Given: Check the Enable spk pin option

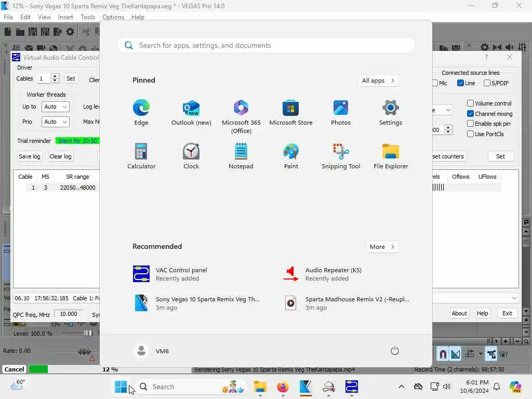Looking at the screenshot, I should [x=470, y=124].
